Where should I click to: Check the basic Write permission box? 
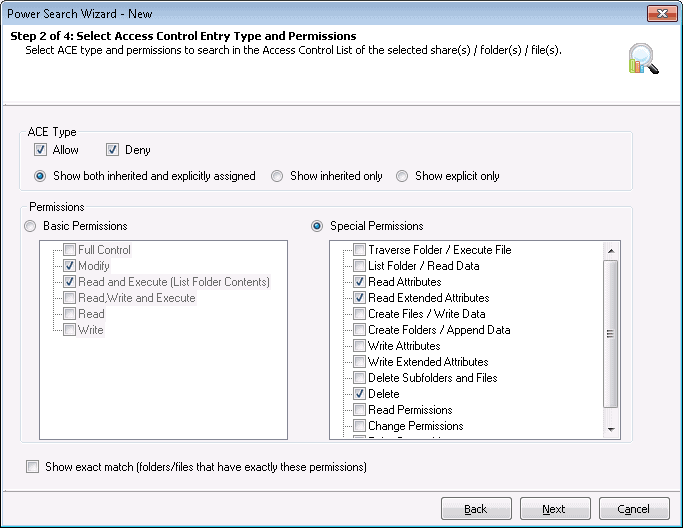(69, 330)
